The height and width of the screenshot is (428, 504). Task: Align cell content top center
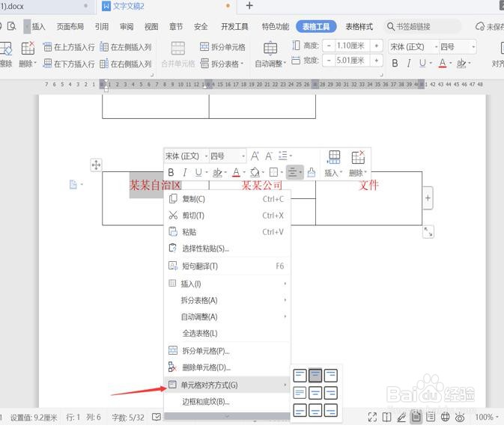[x=315, y=376]
